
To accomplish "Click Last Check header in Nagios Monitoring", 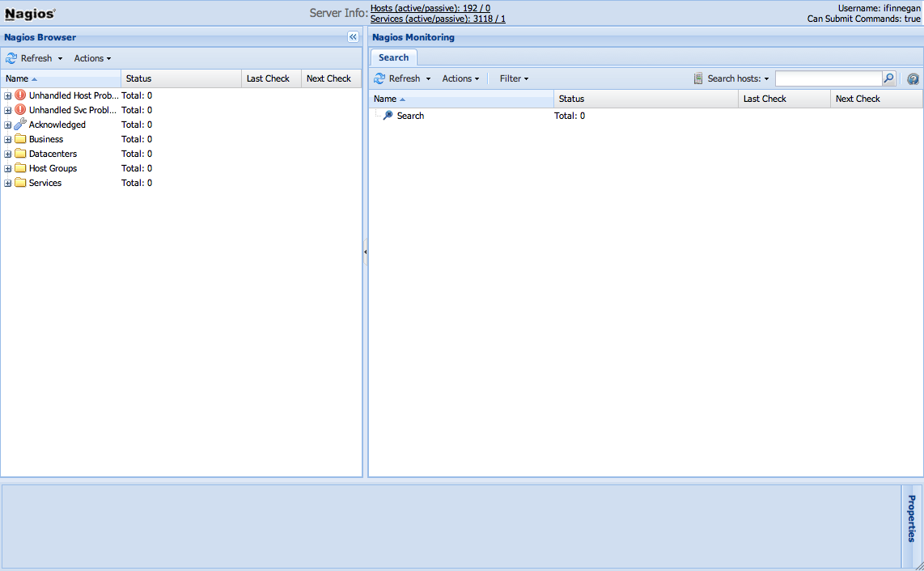I will click(x=784, y=99).
